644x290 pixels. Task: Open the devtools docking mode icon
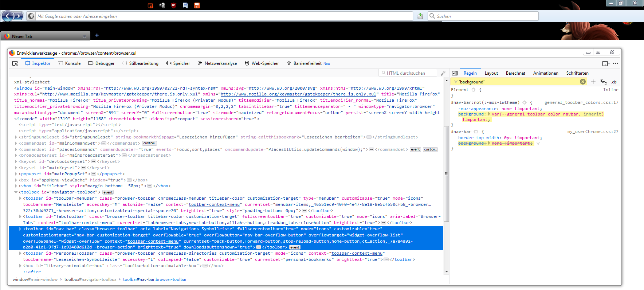[605, 63]
